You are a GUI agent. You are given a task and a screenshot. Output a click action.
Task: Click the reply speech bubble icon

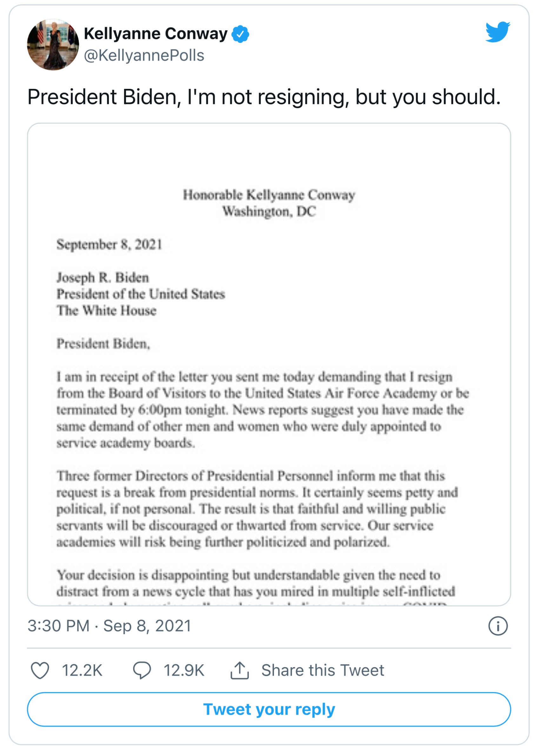(x=142, y=670)
